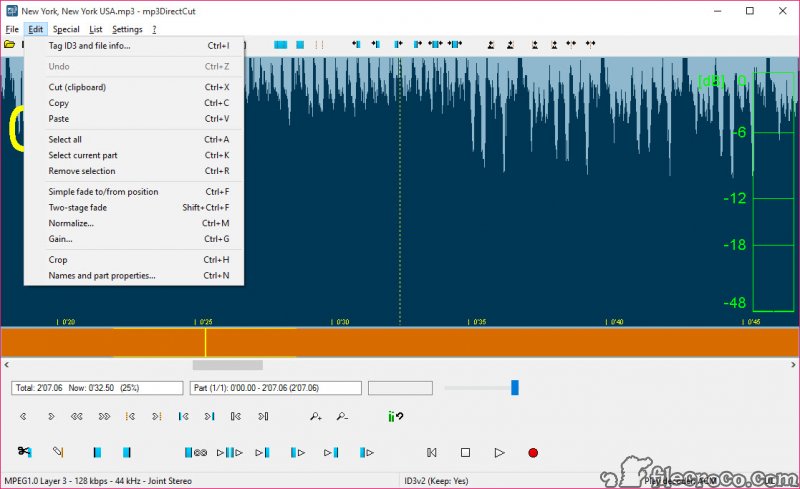The height and width of the screenshot is (489, 800).
Task: Choose Paste from Edit menu
Action: tap(134, 118)
